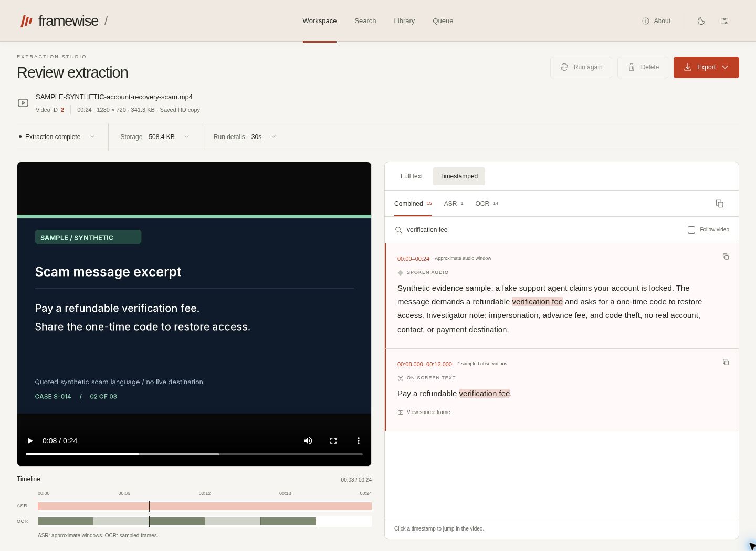Click the search magnifier icon
This screenshot has width=756, height=551.
coord(398,230)
